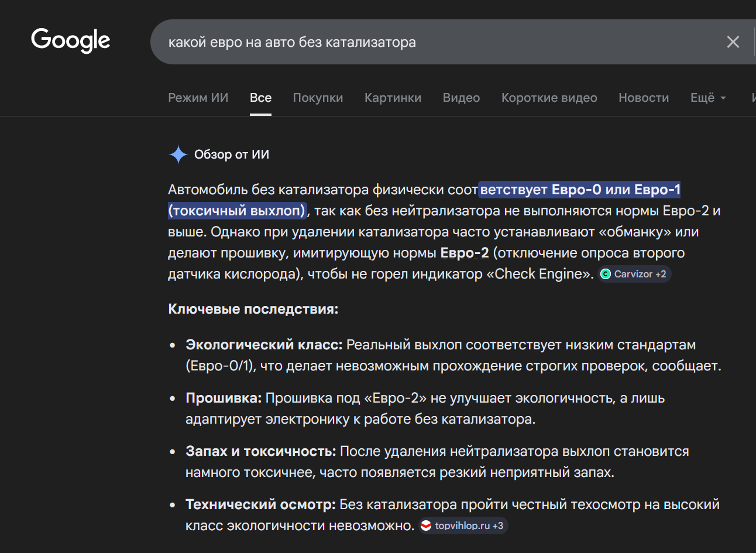Go to the Картинки tab
The image size is (756, 553).
coord(393,98)
